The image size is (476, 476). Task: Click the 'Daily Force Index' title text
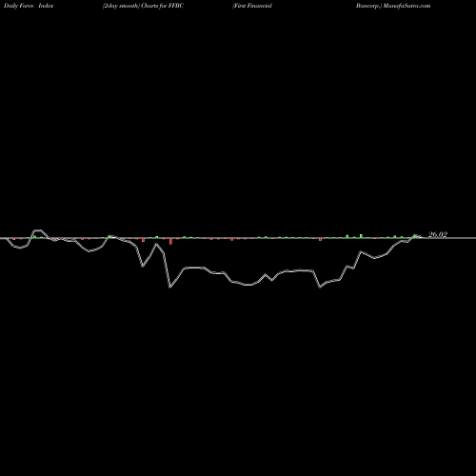pyautogui.click(x=29, y=6)
